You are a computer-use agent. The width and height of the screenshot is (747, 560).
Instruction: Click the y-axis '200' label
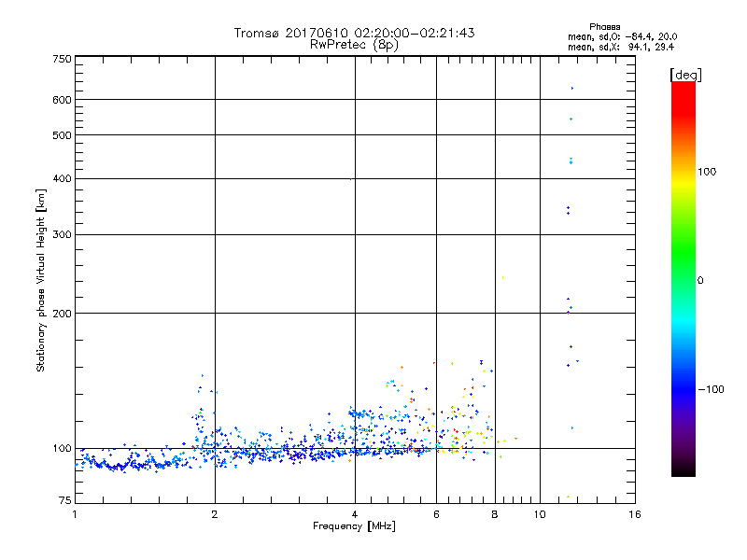point(62,314)
